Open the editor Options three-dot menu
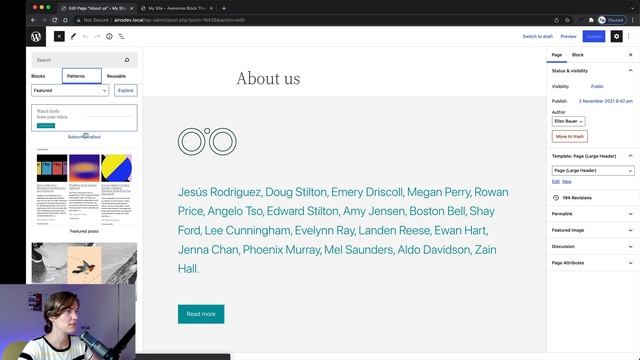 [629, 36]
